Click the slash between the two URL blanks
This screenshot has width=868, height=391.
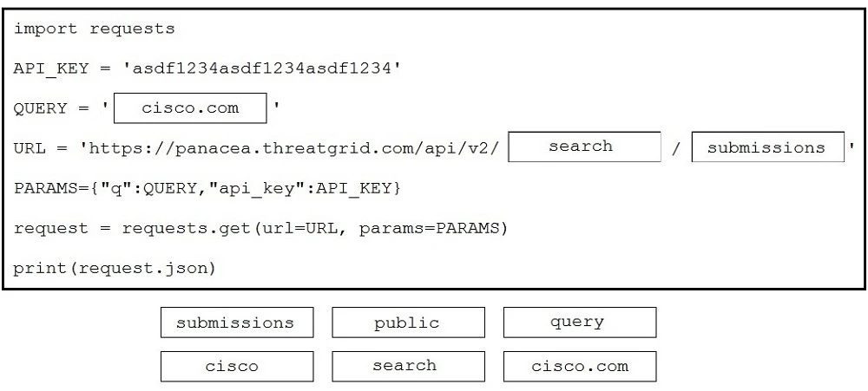click(x=676, y=148)
